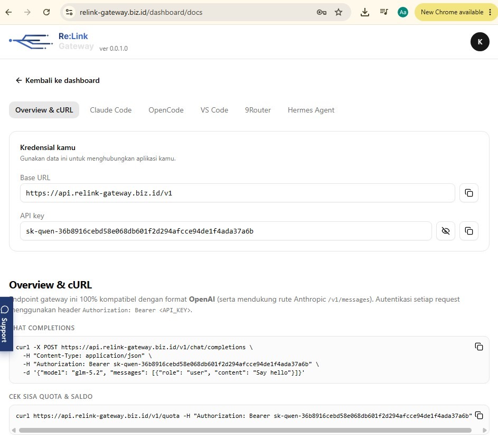
Task: Go back using the browser back arrow
Action: coord(8,12)
